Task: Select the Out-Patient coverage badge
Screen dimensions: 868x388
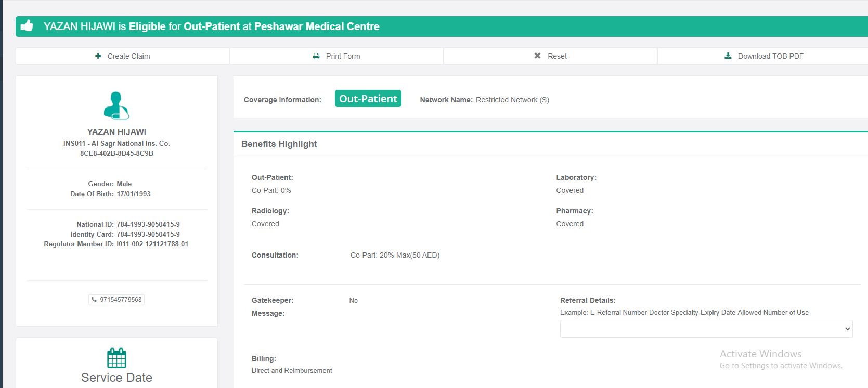Action: 368,99
